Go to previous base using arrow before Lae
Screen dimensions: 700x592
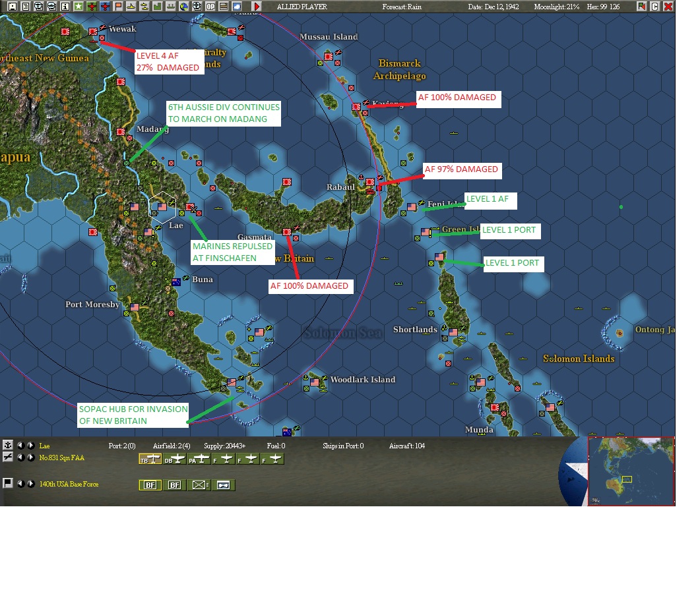[x=20, y=445]
